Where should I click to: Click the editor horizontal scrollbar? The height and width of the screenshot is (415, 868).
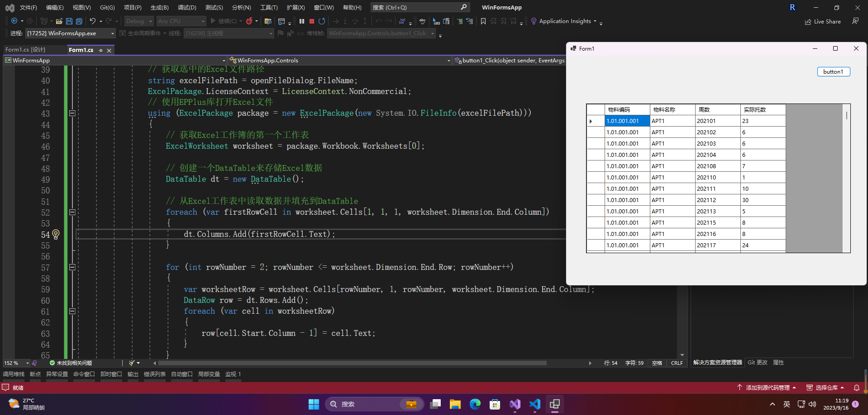coord(352,363)
